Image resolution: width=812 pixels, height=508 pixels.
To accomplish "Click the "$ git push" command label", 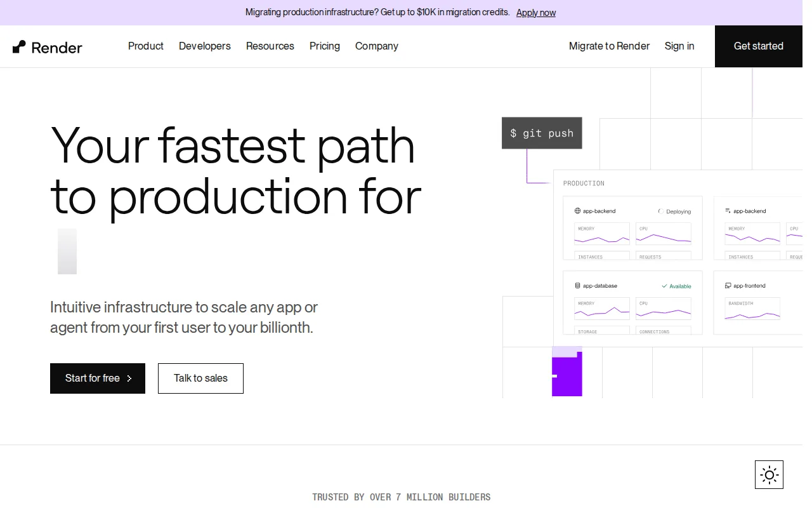I will [542, 133].
